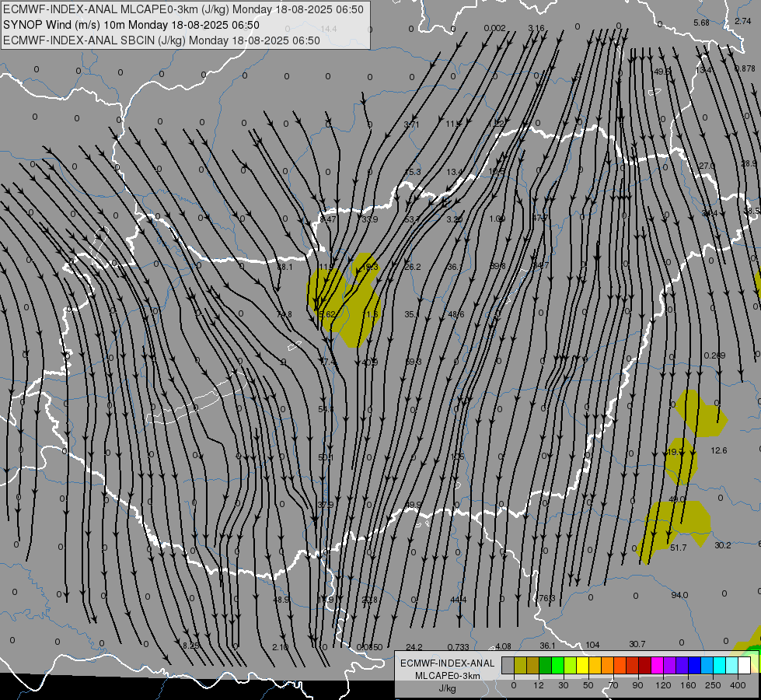Click the map value 24.2
This screenshot has width=761, height=700.
click(x=414, y=647)
